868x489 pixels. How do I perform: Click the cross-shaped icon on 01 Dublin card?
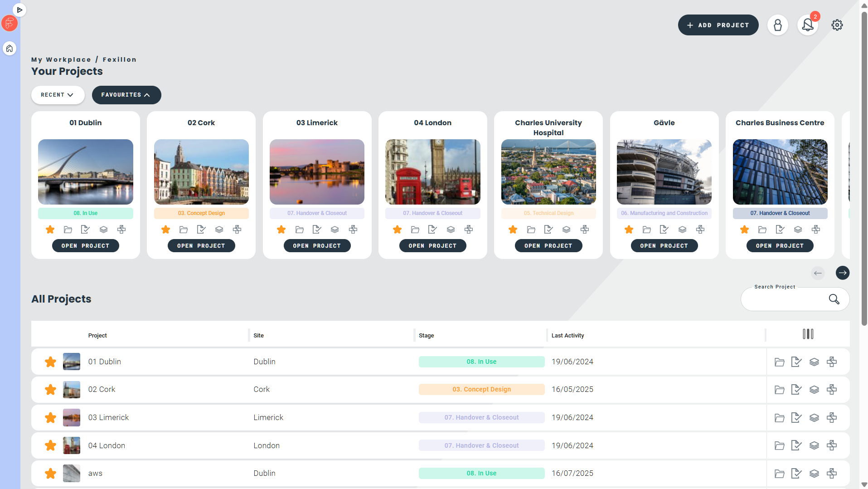(121, 230)
